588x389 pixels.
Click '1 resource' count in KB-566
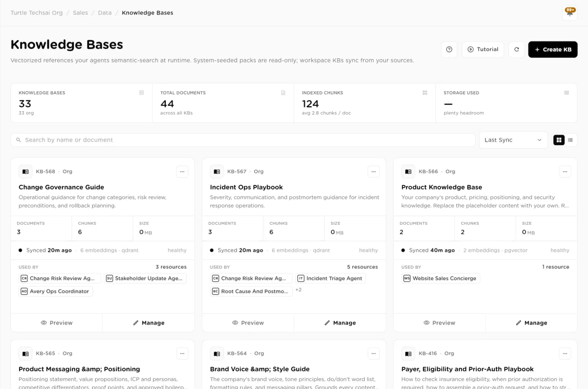(556, 267)
